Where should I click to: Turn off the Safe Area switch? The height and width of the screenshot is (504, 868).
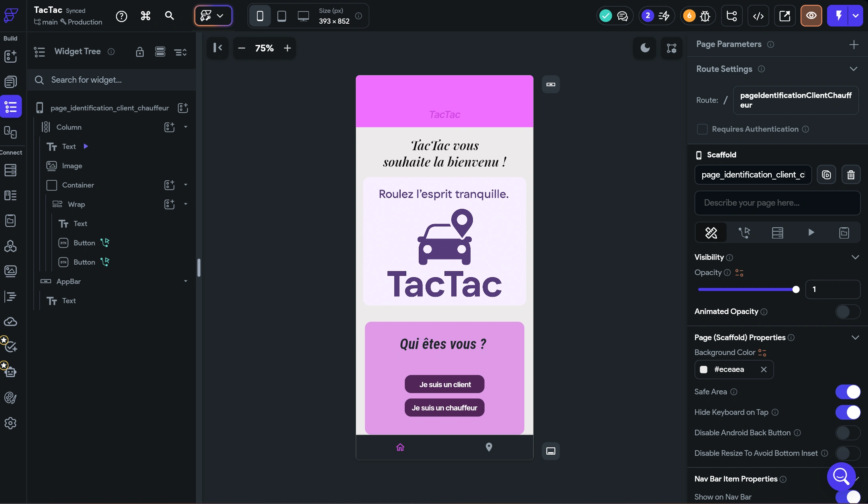[x=848, y=392]
